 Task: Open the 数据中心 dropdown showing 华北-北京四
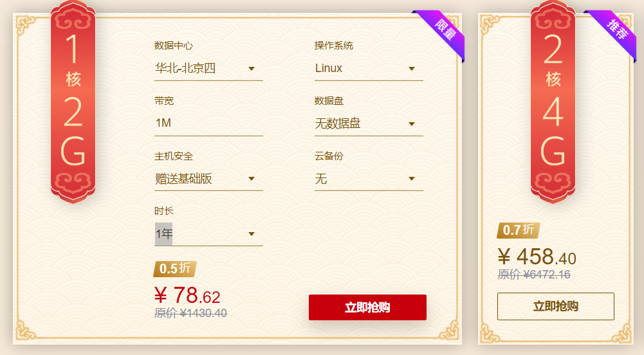[208, 69]
